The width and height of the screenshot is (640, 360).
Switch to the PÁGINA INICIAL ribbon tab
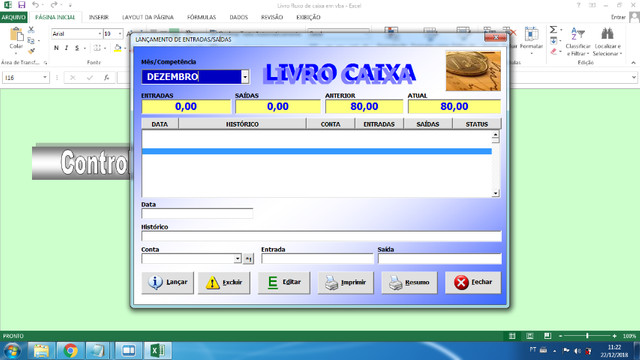point(55,17)
